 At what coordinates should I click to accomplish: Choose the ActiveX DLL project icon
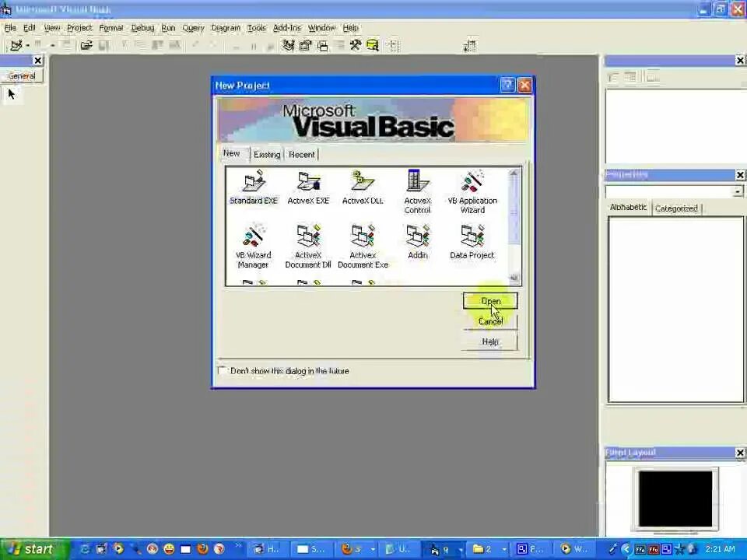tap(363, 187)
